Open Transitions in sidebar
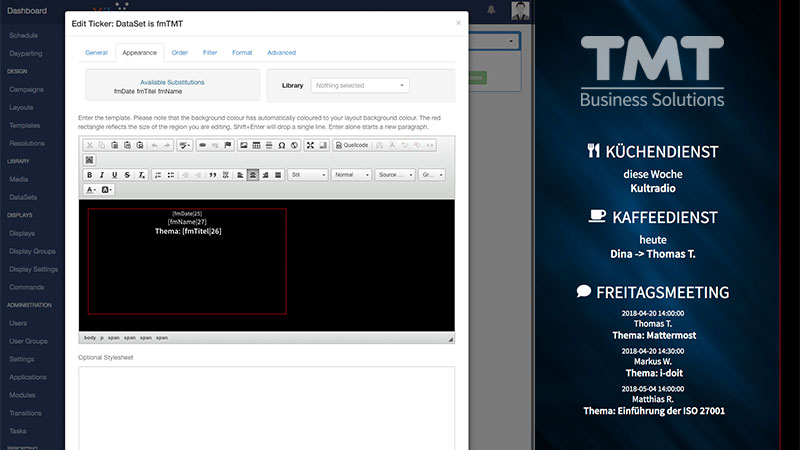 pos(26,413)
